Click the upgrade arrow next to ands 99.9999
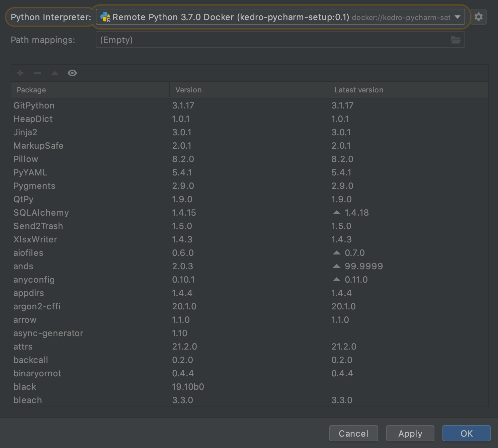 [x=337, y=266]
